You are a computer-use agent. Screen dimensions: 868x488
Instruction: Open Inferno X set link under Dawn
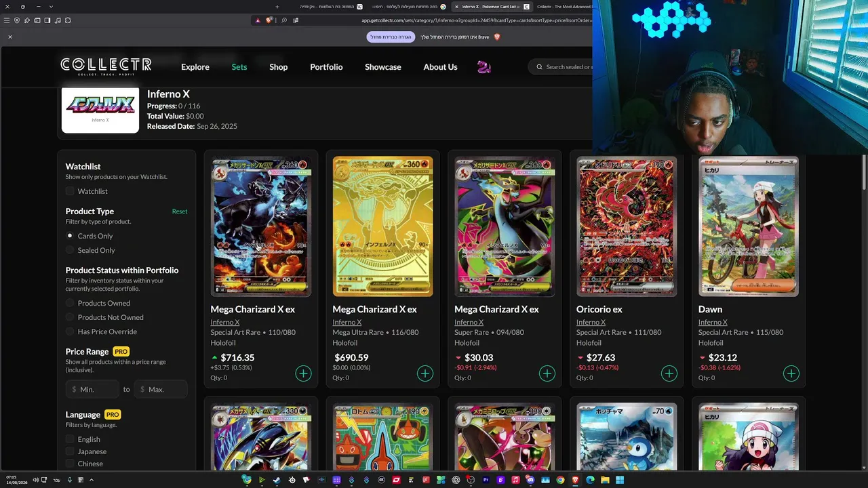(713, 323)
